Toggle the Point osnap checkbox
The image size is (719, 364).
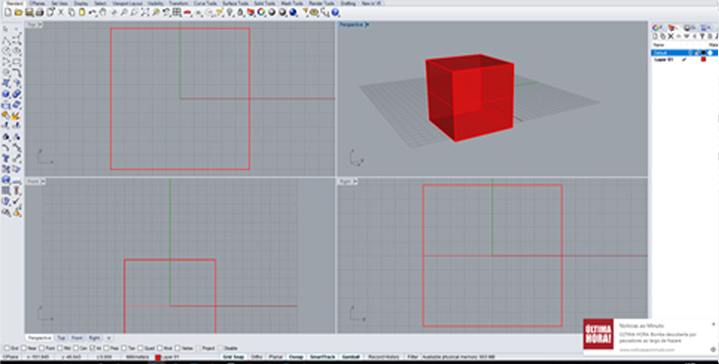point(41,348)
